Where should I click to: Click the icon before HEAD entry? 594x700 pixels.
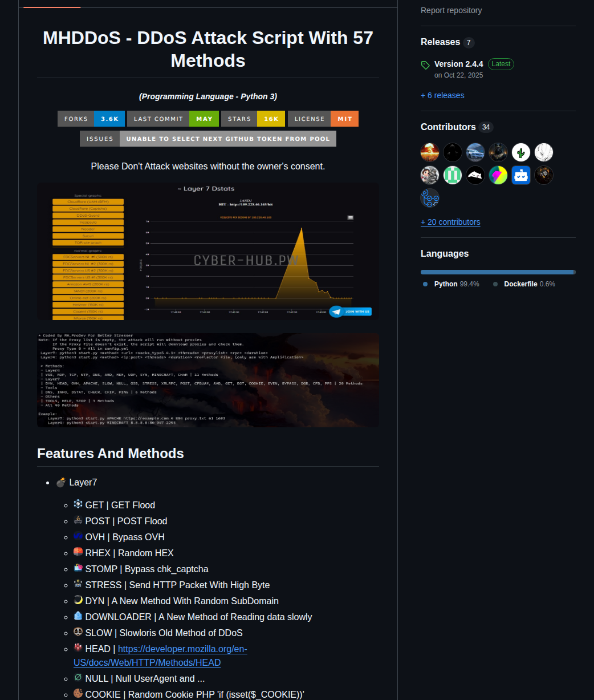point(78,648)
